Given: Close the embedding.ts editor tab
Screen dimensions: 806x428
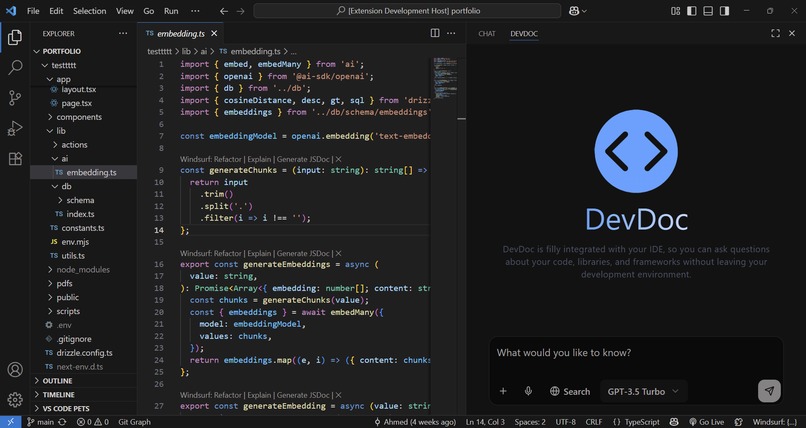Looking at the screenshot, I should pos(214,33).
